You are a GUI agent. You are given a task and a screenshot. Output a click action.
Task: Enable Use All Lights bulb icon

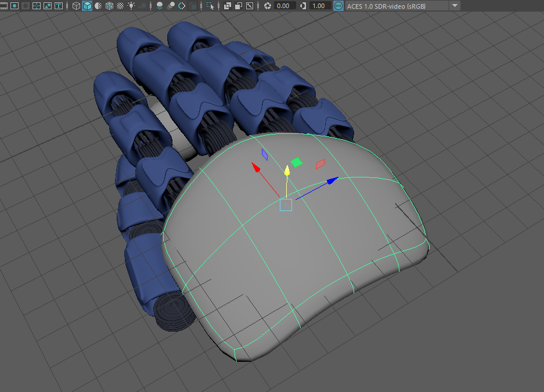tap(131, 6)
